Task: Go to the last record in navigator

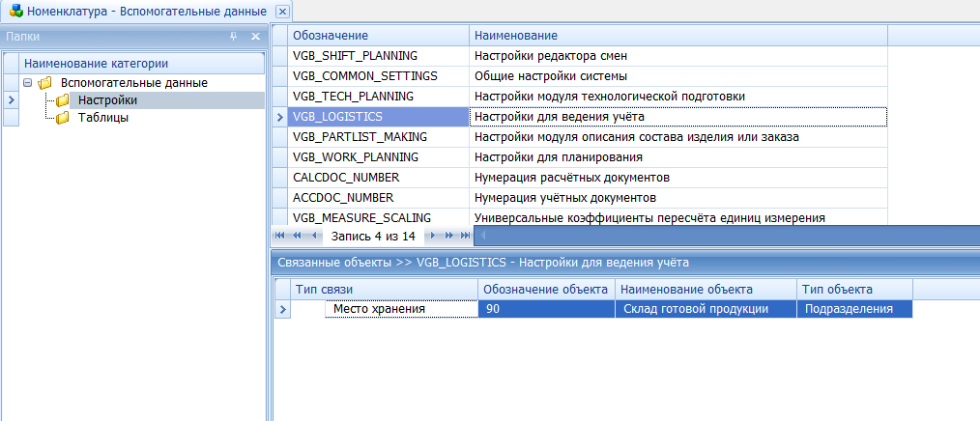Action: (465, 235)
